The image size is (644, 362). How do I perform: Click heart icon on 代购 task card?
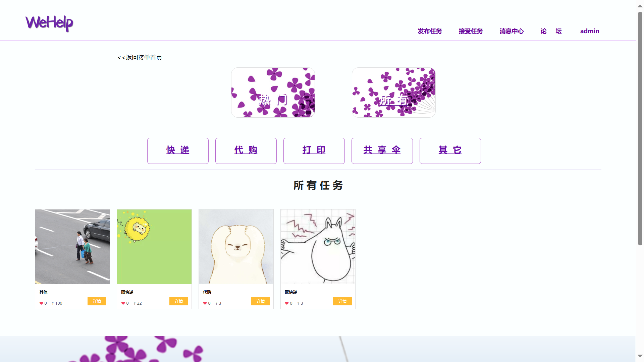point(205,303)
